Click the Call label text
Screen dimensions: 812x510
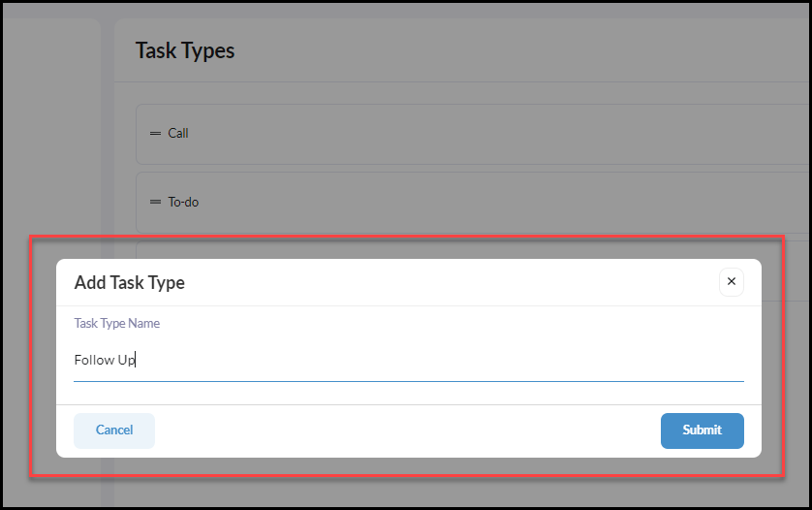(178, 133)
